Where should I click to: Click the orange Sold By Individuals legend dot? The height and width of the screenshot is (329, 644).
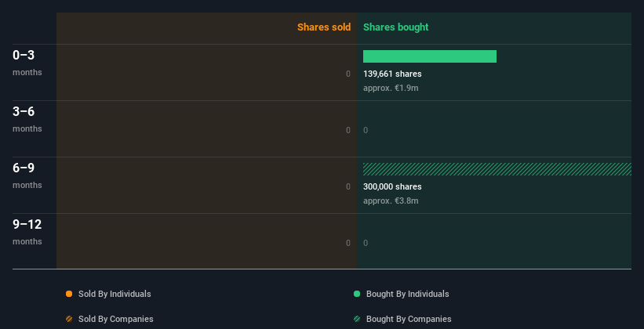tap(69, 294)
